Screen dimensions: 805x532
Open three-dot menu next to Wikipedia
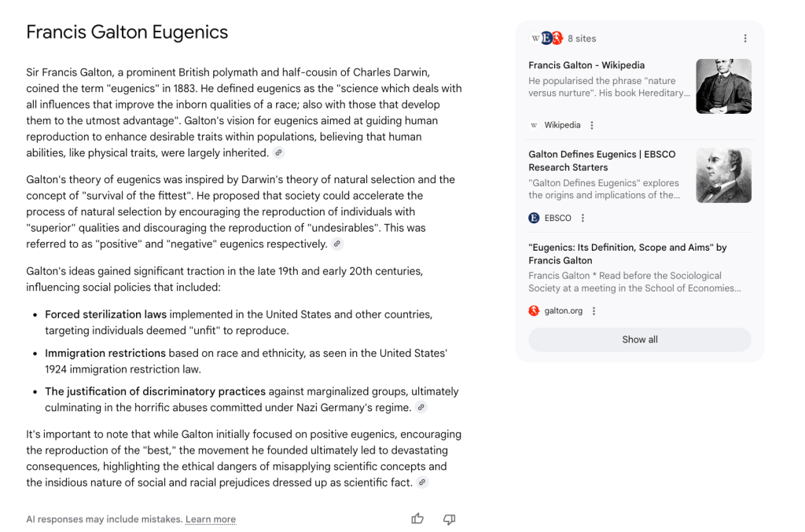coord(592,126)
